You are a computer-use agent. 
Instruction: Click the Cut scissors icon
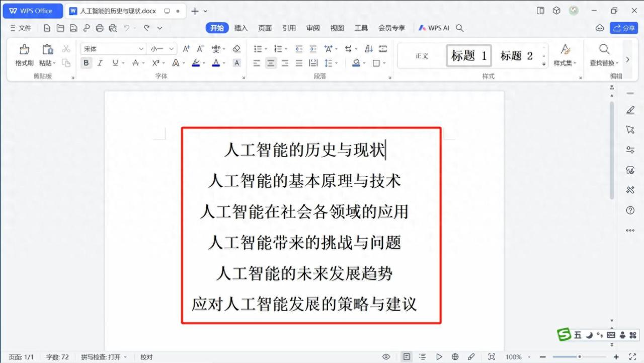tap(66, 49)
